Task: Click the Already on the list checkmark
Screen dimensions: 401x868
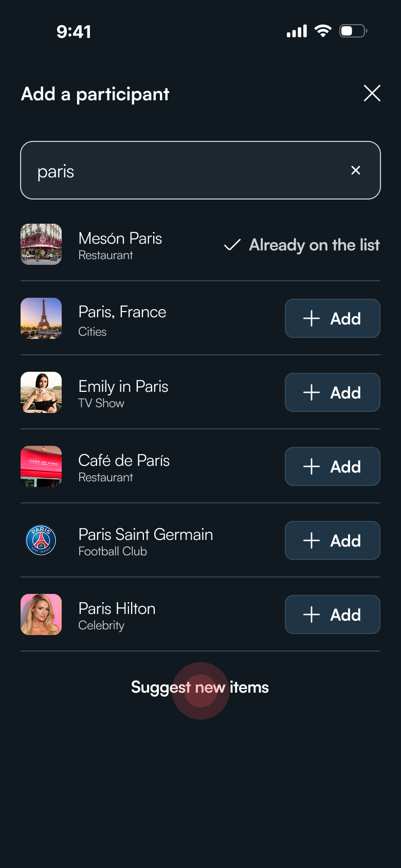Action: [232, 245]
